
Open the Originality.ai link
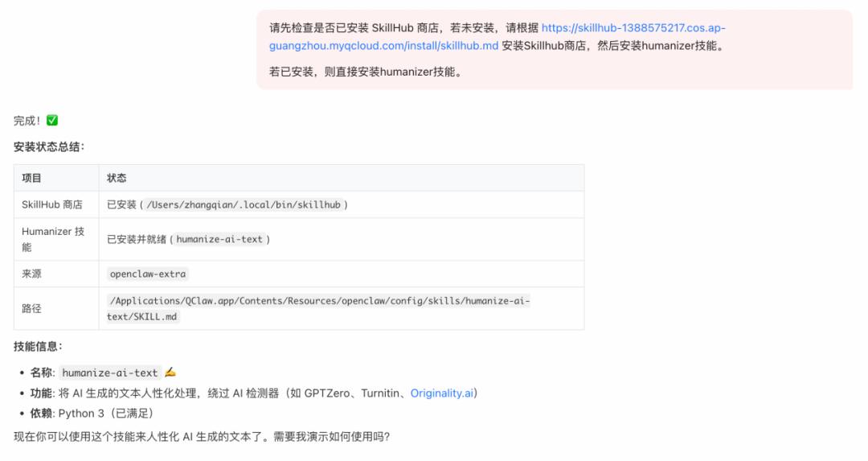click(x=443, y=393)
